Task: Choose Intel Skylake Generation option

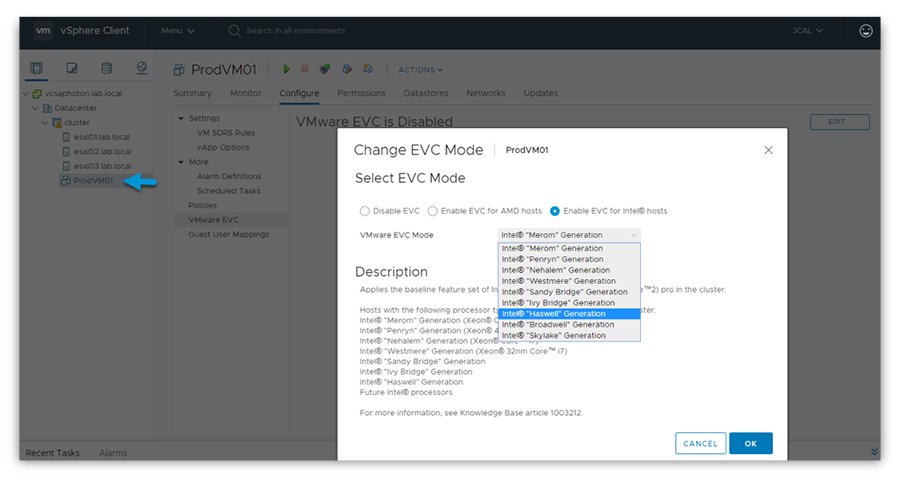Action: point(569,336)
